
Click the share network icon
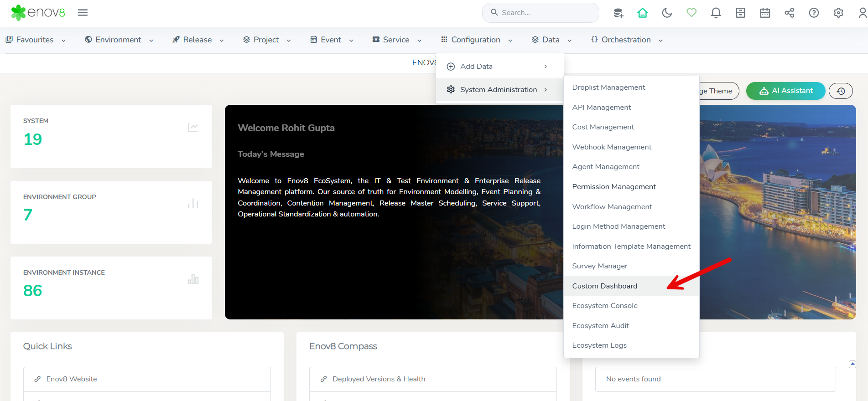coord(789,13)
